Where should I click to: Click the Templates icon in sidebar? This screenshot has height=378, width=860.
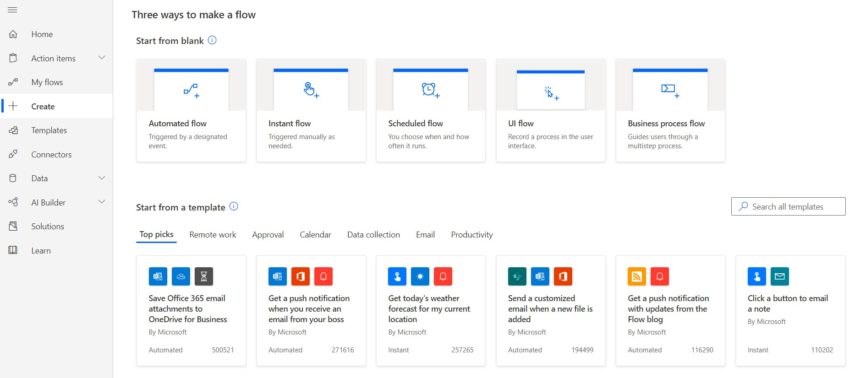pyautogui.click(x=13, y=131)
